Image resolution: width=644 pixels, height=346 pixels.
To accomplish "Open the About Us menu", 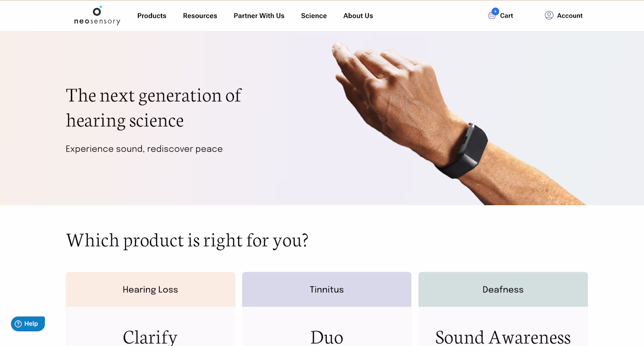I will pos(358,16).
